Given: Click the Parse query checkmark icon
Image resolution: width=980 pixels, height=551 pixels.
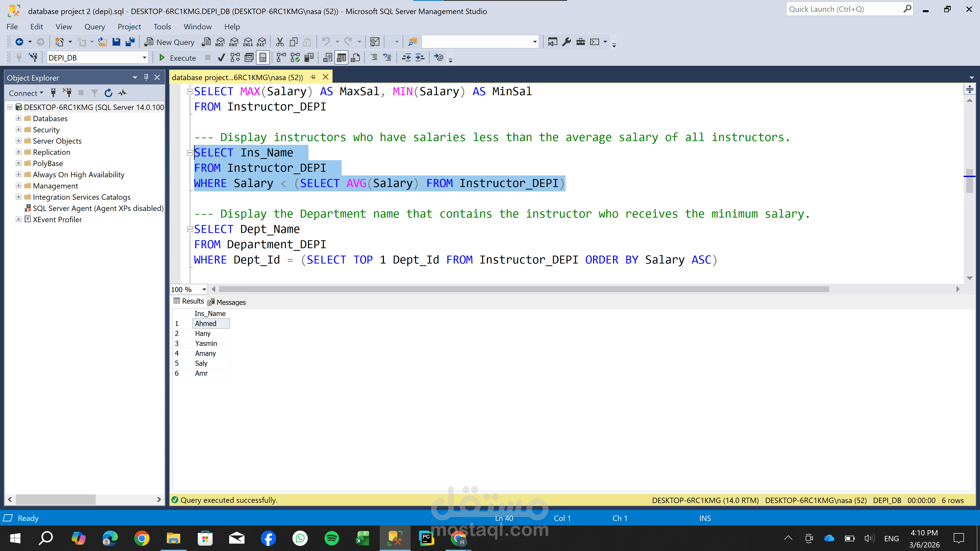Looking at the screenshot, I should coord(221,58).
